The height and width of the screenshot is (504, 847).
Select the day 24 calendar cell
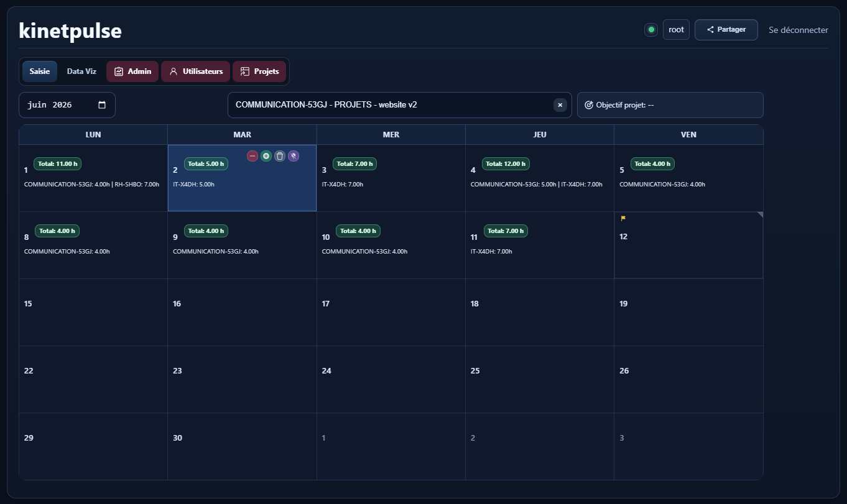[x=391, y=380]
